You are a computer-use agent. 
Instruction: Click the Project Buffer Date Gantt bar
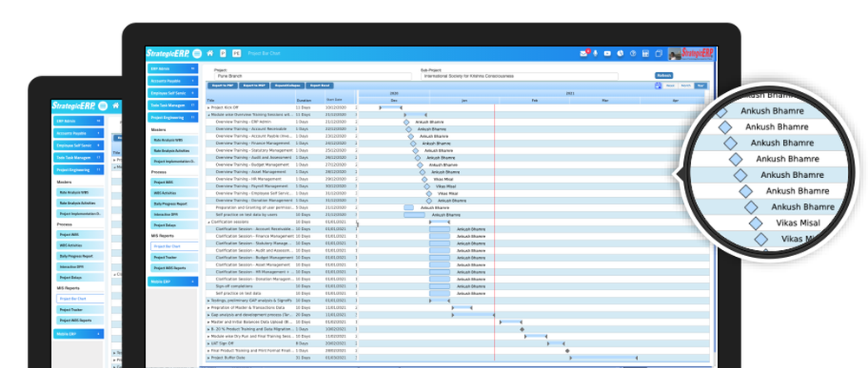coord(603,358)
